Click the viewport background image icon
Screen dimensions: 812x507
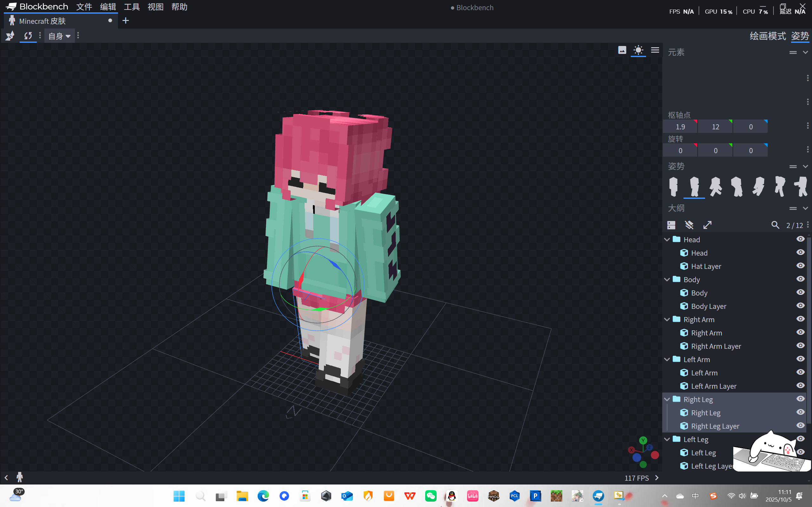tap(622, 50)
